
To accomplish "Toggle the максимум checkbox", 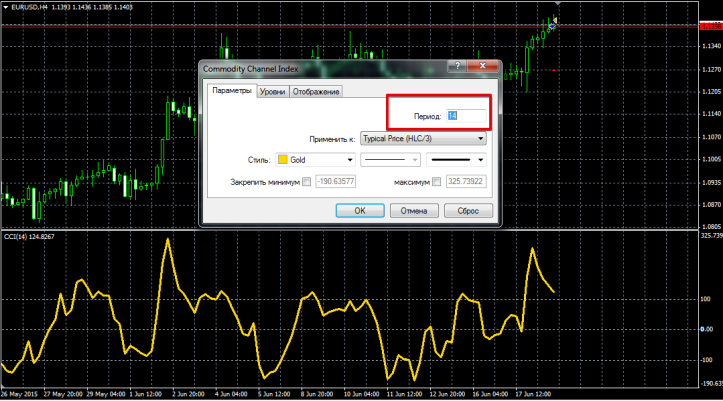I will pyautogui.click(x=436, y=182).
